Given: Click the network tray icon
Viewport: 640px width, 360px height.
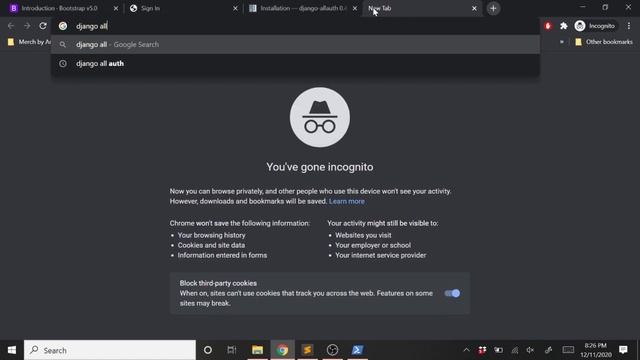Looking at the screenshot, I should (515, 350).
